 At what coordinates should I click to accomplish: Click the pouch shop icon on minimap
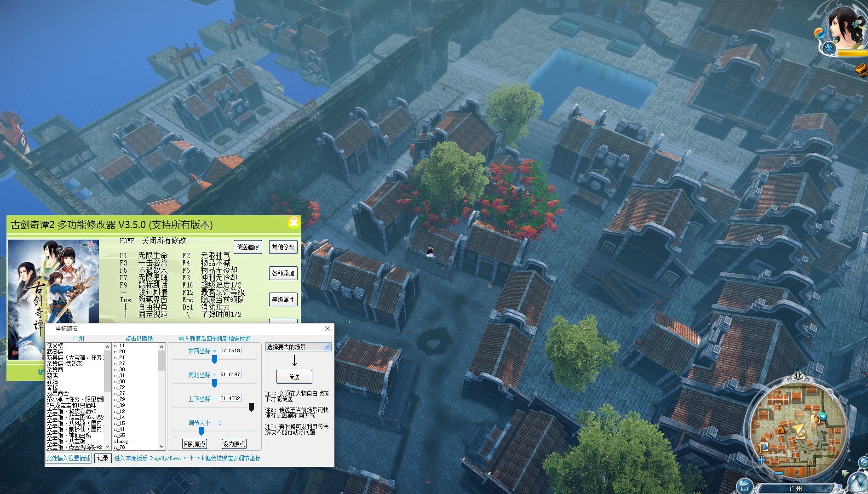(815, 419)
